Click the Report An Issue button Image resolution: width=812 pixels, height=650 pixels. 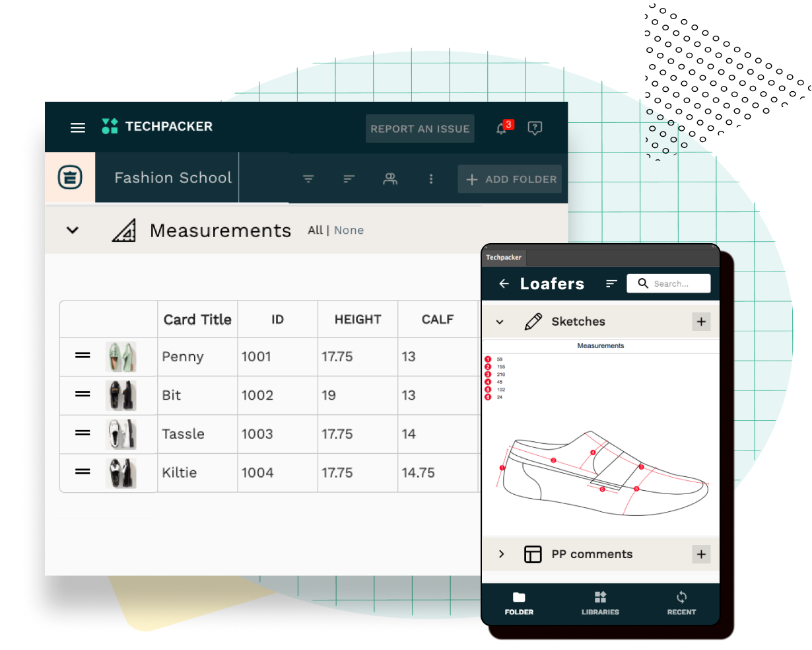(x=420, y=128)
